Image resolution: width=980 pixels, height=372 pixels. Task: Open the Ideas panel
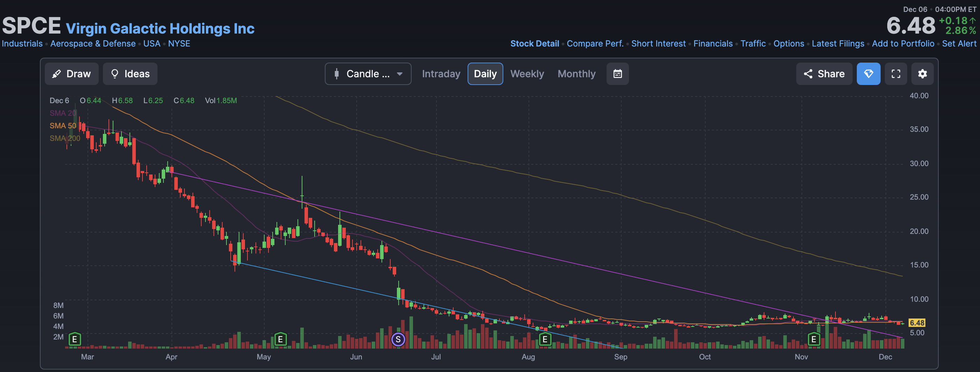[x=130, y=74]
